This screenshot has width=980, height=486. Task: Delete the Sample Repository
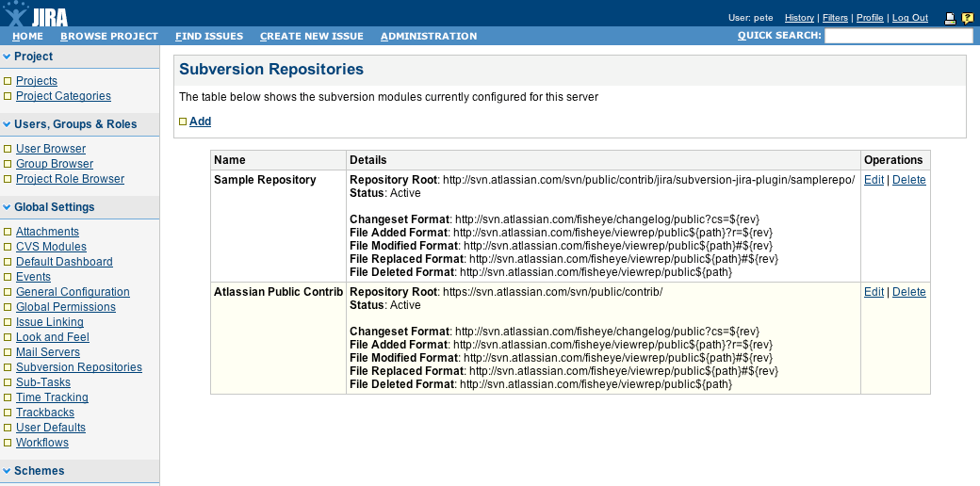pyautogui.click(x=908, y=180)
